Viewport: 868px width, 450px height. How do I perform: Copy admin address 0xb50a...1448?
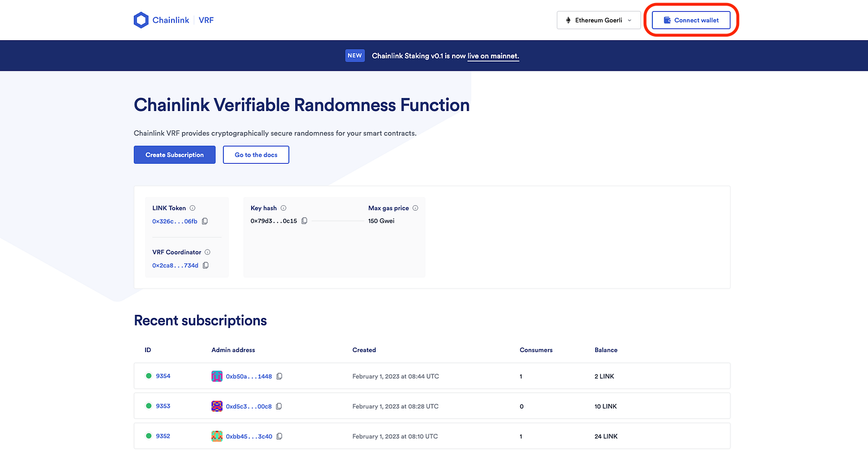(280, 376)
